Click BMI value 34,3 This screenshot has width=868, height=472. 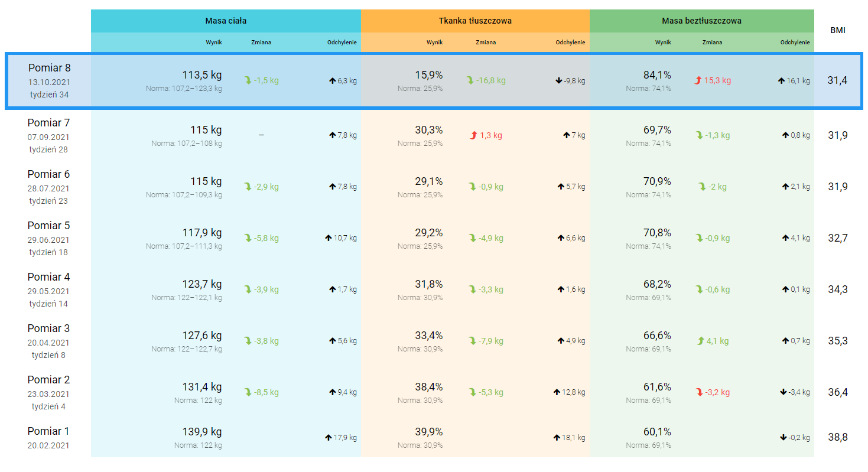coord(837,289)
